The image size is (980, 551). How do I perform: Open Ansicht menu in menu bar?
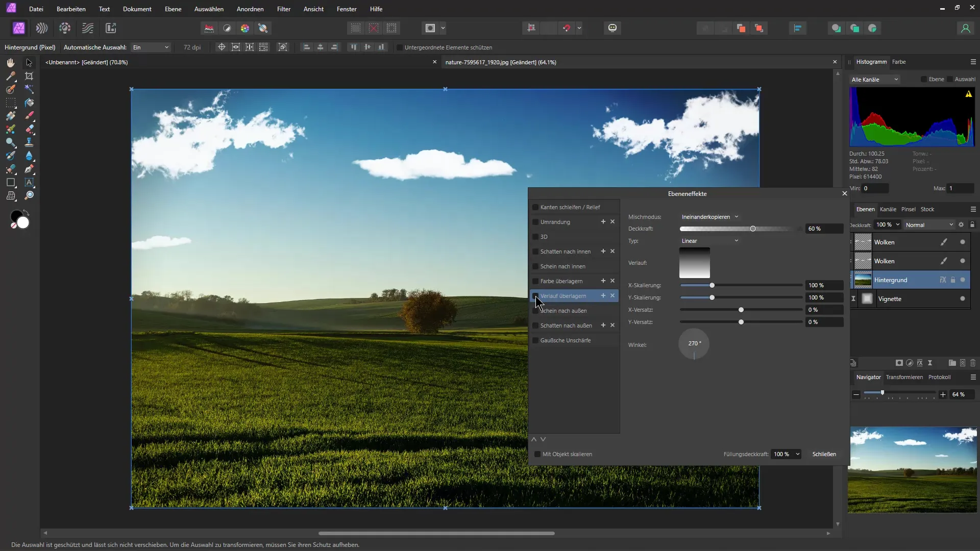(x=314, y=9)
